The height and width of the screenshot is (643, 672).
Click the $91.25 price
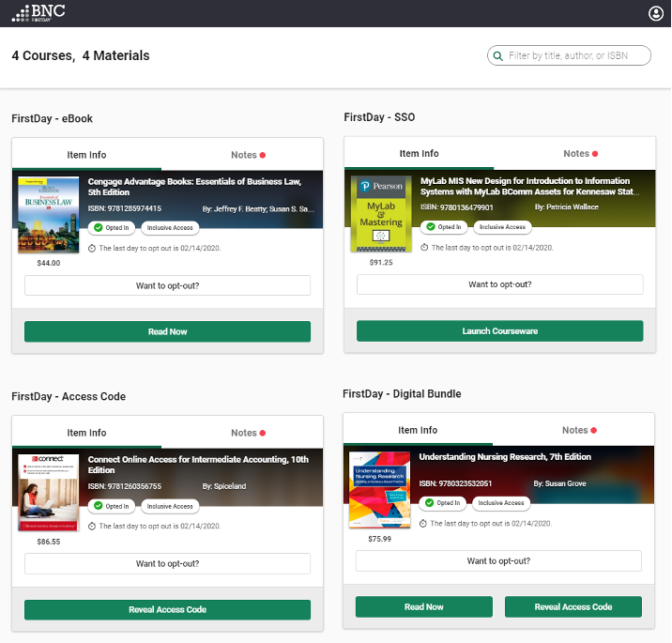pos(381,262)
